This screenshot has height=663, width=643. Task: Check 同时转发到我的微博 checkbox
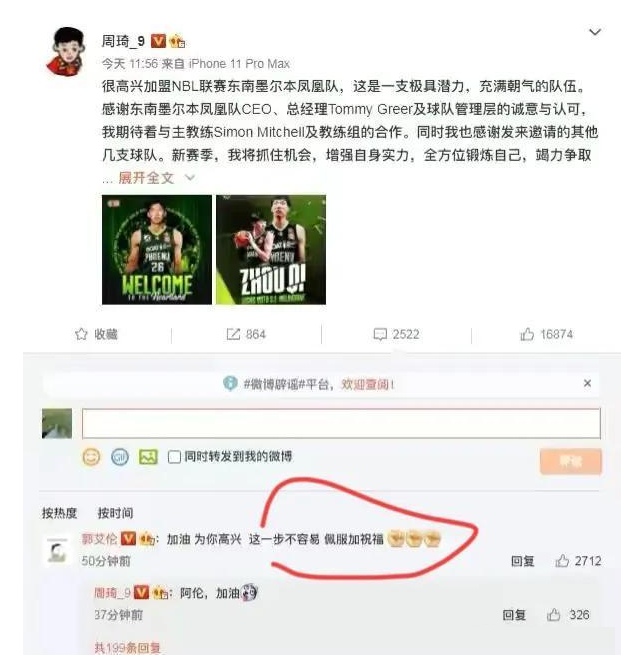[174, 457]
